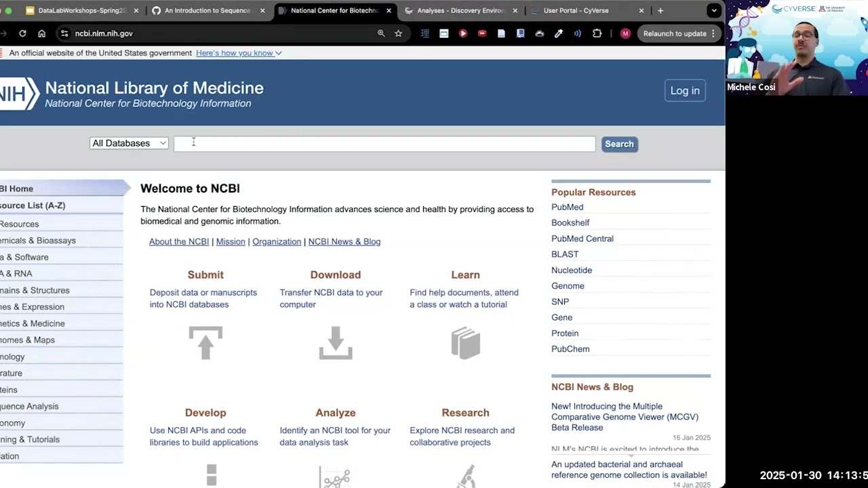Viewport: 868px width, 488px height.
Task: Switch to An Introduction to Sequence tab
Action: (207, 10)
